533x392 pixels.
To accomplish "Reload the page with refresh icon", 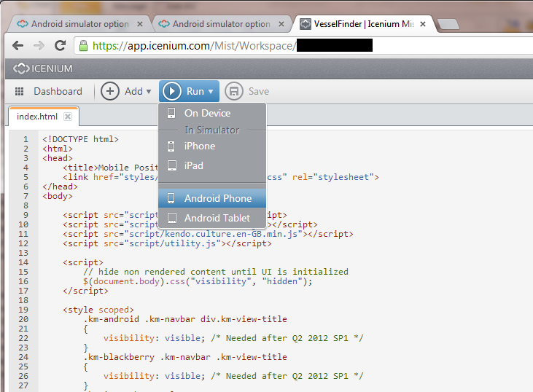I will pos(61,45).
